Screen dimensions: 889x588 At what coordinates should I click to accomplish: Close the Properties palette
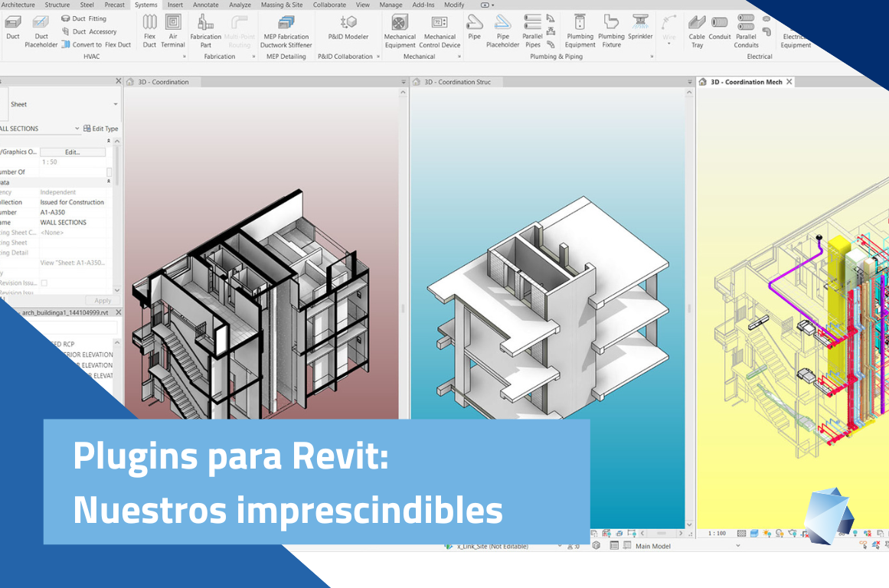[x=119, y=81]
